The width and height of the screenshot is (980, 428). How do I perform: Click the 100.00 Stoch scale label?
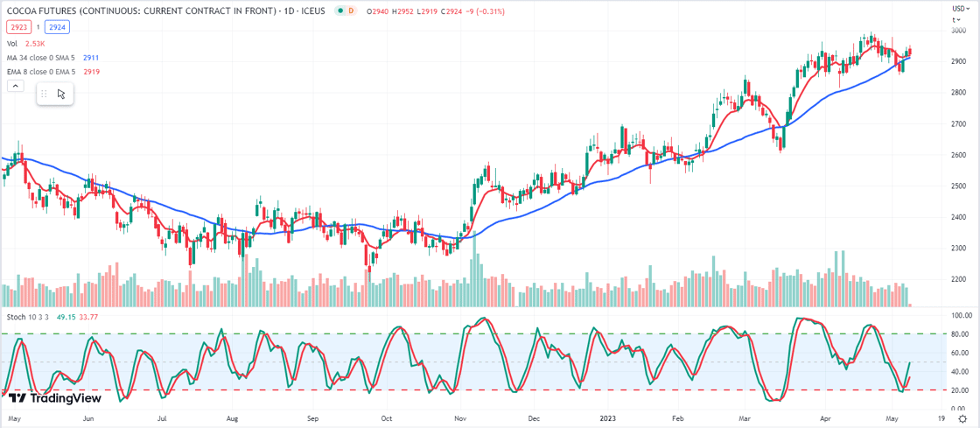click(x=962, y=316)
